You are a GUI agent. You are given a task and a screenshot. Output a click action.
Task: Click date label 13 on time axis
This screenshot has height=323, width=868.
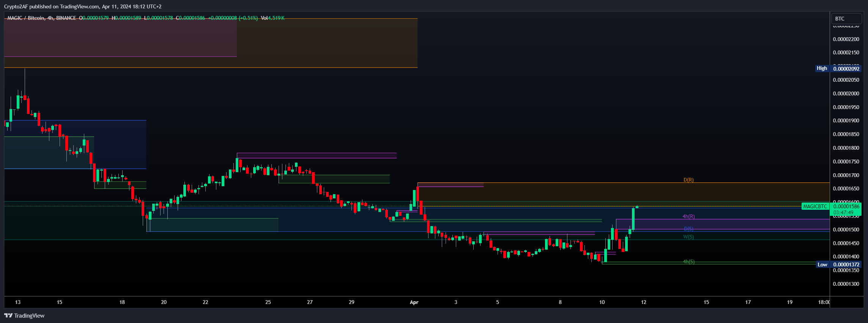click(18, 302)
